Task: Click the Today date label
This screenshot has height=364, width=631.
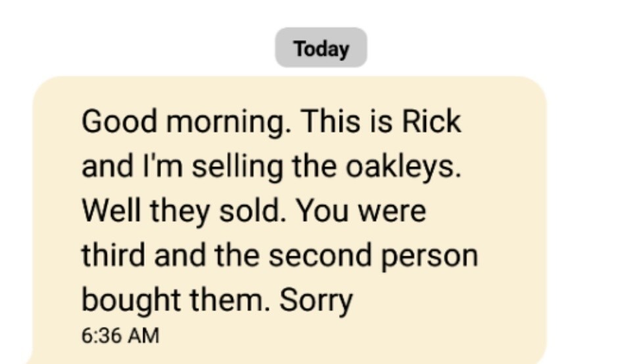Action: pos(321,49)
